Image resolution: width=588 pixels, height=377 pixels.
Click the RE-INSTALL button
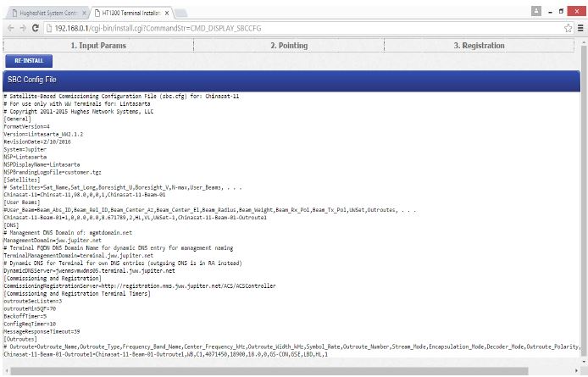[x=29, y=61]
